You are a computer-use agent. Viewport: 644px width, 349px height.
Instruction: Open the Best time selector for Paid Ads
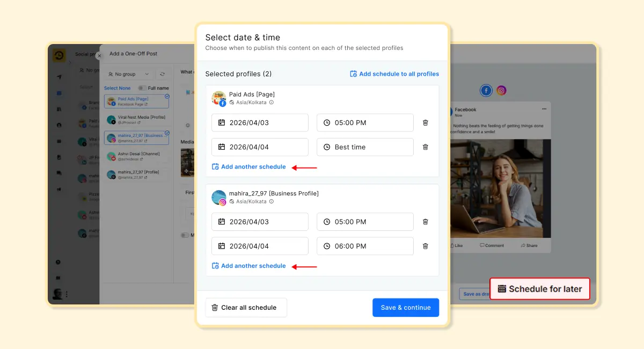[x=365, y=147]
